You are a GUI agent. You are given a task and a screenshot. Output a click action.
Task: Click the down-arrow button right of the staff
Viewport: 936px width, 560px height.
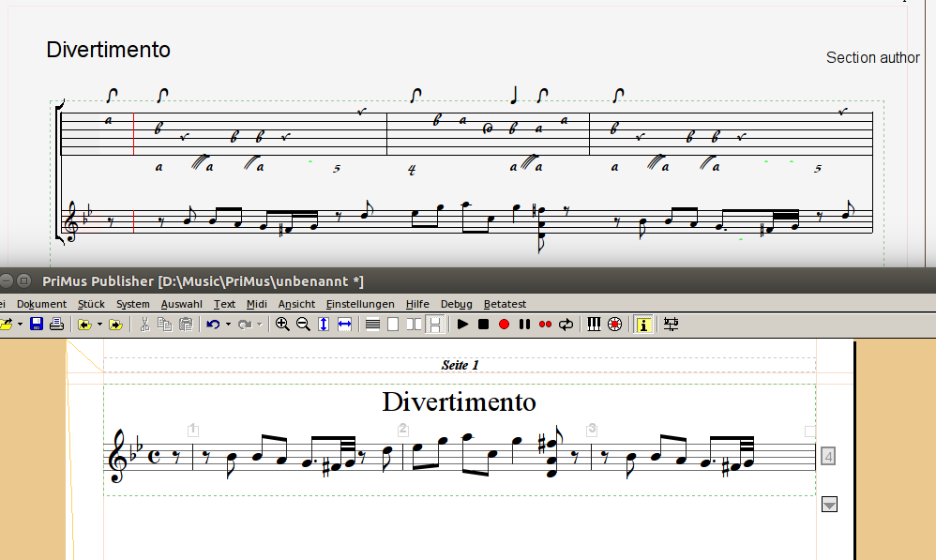point(828,505)
